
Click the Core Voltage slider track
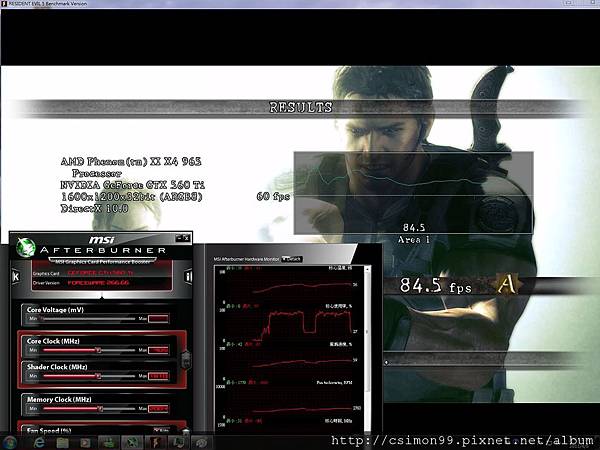(x=88, y=318)
